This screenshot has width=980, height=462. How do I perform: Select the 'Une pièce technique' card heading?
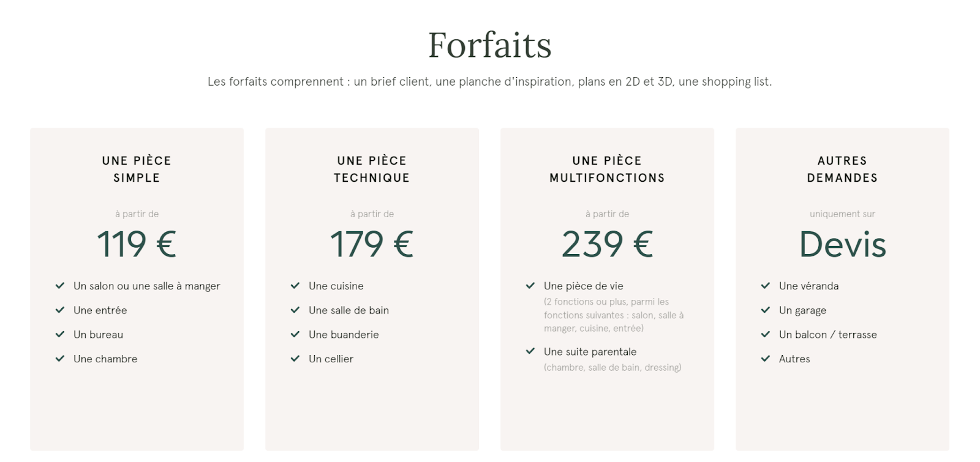tap(372, 170)
